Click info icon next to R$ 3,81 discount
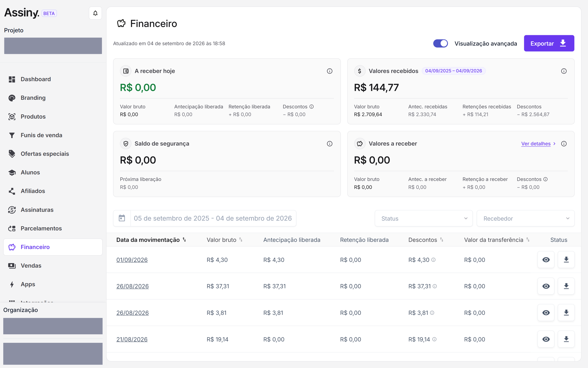Screen dimensions: 588x368 click(x=432, y=313)
